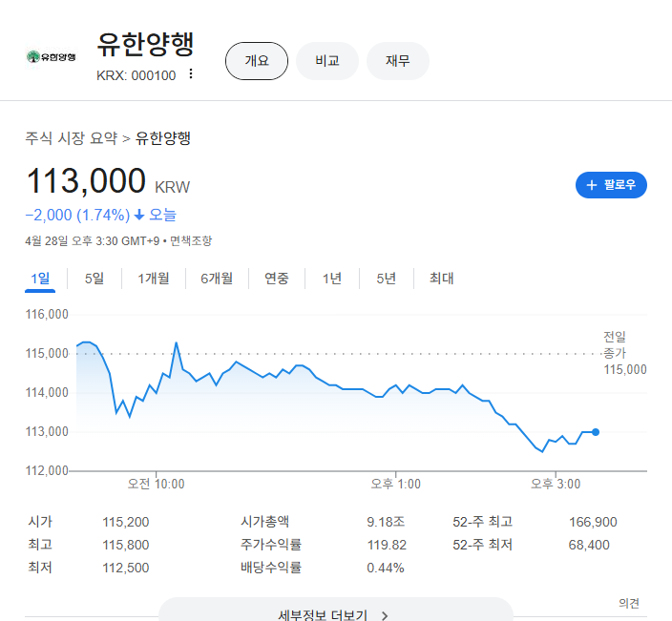Screen dimensions: 672x621
Task: Click the 52-주 최고 value 166,900
Action: [593, 522]
